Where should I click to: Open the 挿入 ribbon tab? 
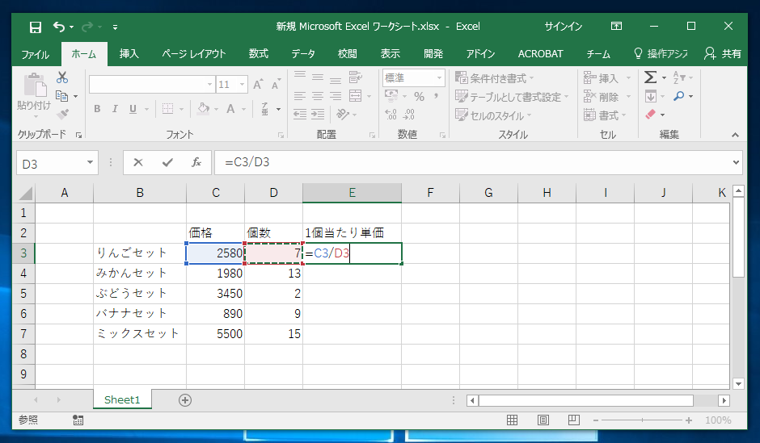pos(129,54)
